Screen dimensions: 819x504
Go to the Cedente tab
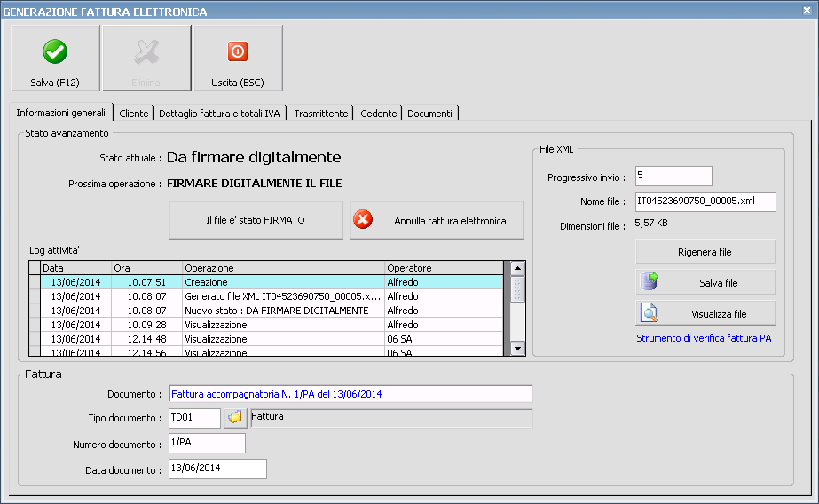point(378,114)
